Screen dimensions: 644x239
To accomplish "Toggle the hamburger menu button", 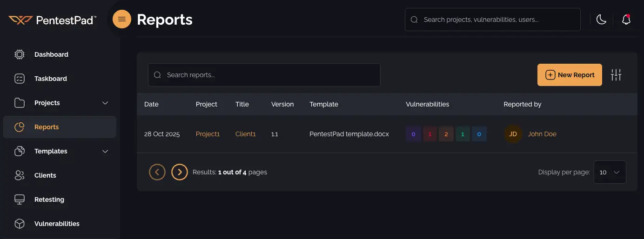I will [122, 19].
